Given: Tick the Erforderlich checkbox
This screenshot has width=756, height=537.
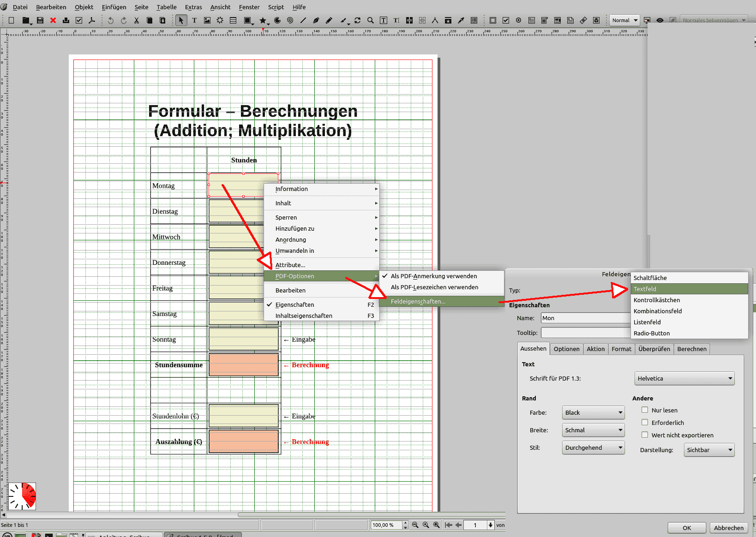Looking at the screenshot, I should (645, 423).
